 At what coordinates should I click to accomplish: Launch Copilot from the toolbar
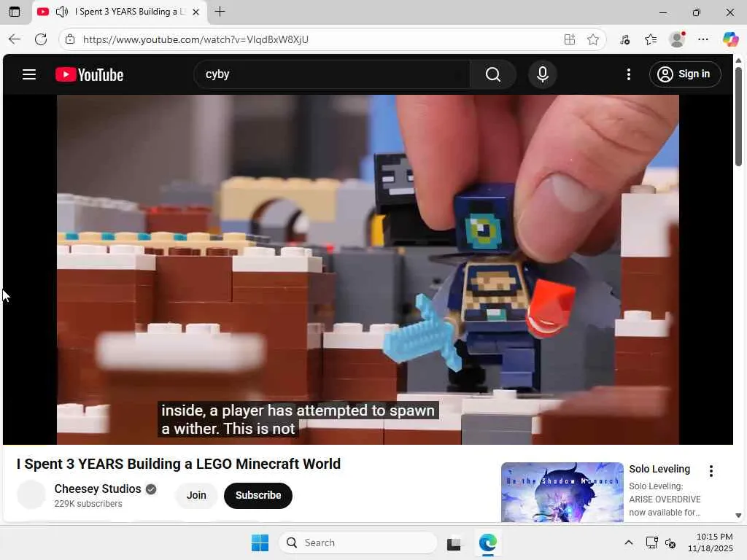(729, 39)
